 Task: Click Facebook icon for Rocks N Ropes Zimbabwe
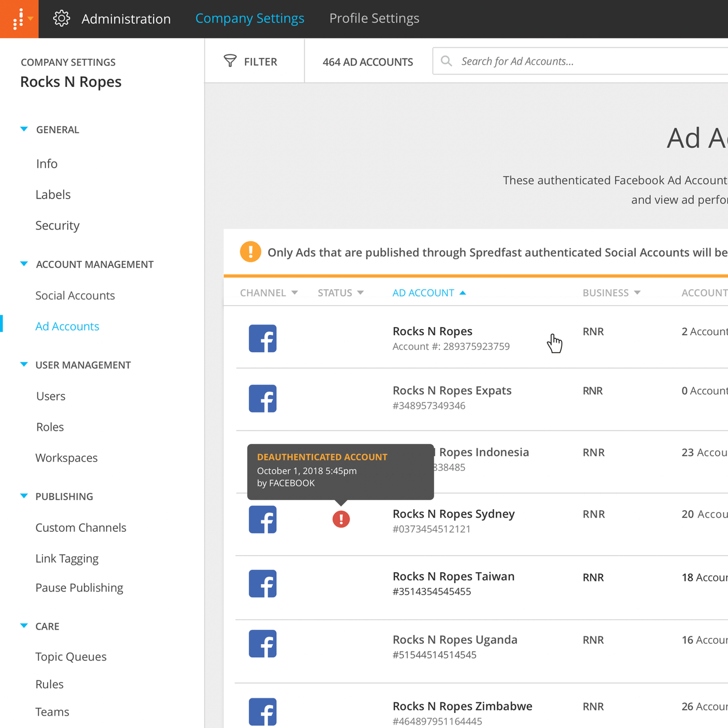tap(263, 712)
